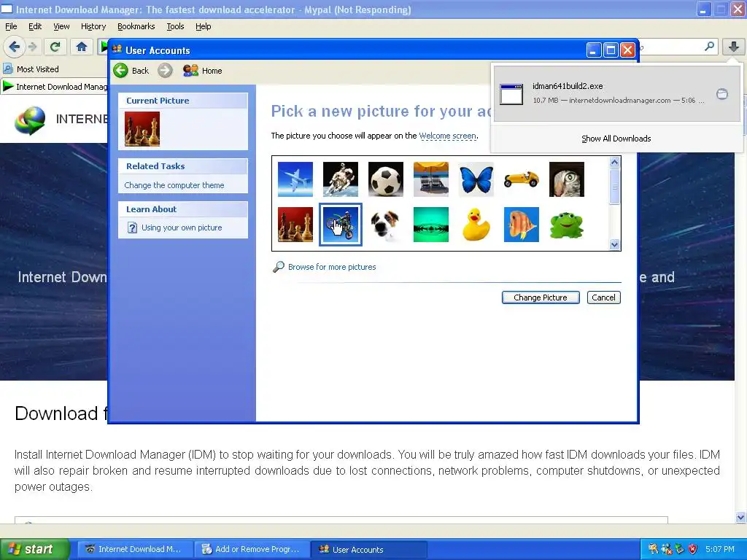Screen dimensions: 747x560
Task: Click the idman641build2.exe download entry
Action: click(617, 94)
